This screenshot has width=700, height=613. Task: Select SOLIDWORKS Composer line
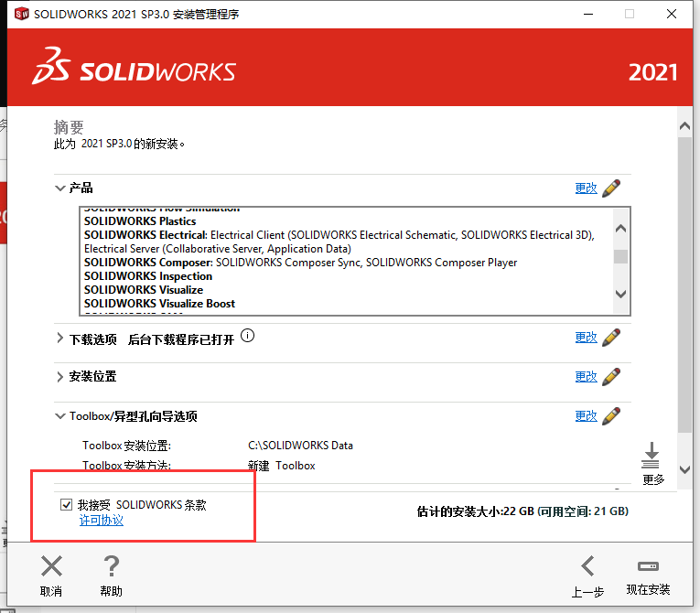tap(300, 263)
